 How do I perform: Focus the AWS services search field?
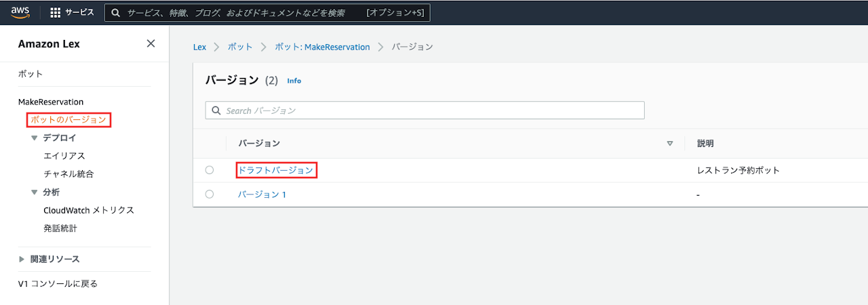pos(267,12)
